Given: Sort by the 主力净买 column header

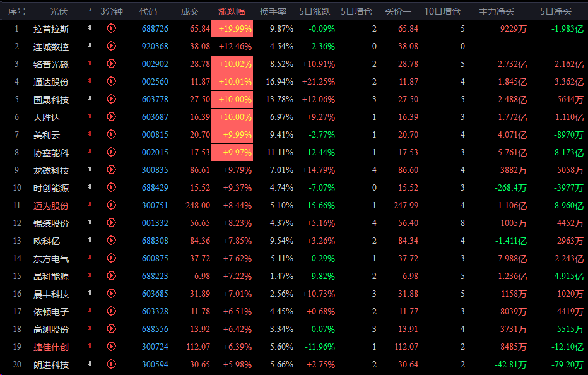Looking at the screenshot, I should (497, 11).
